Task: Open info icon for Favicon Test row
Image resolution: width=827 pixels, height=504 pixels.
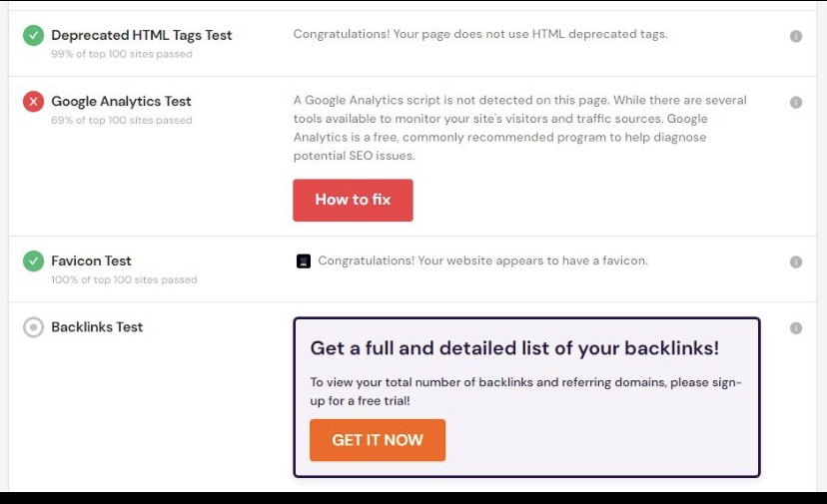Action: [x=796, y=262]
